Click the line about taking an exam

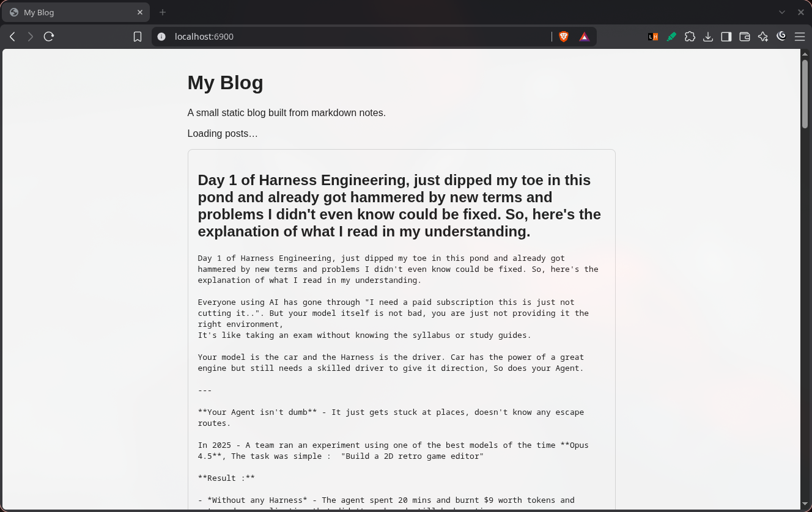pyautogui.click(x=364, y=335)
